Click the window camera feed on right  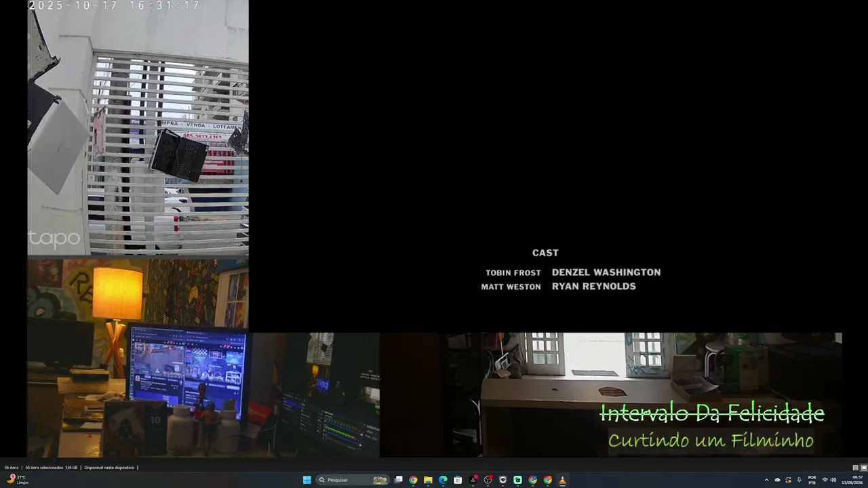tap(644, 394)
